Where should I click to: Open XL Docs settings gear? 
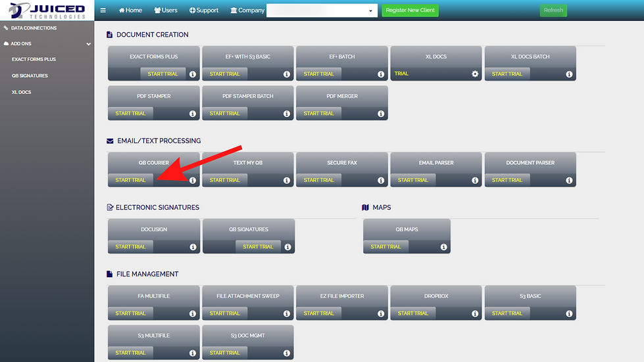click(475, 74)
